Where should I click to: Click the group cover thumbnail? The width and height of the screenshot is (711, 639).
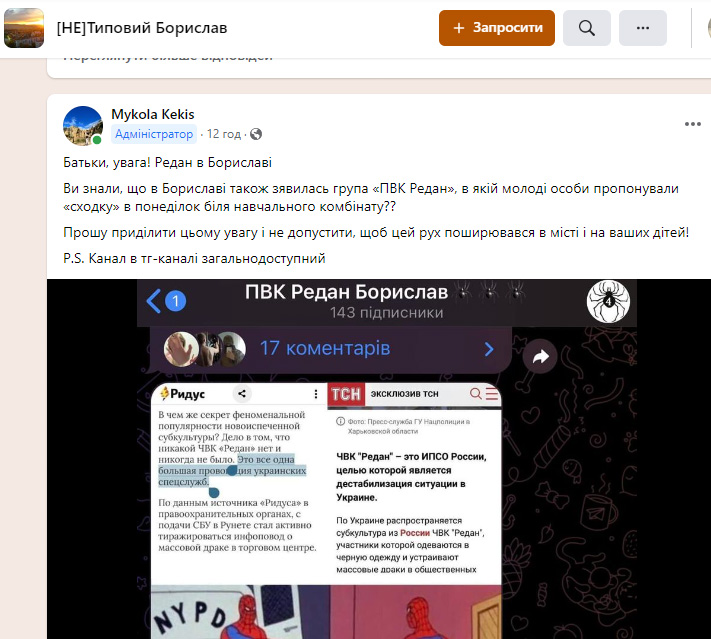[x=24, y=28]
